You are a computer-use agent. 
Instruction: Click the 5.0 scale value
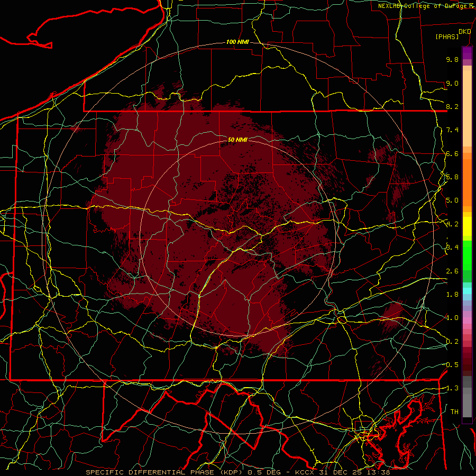pos(452,200)
